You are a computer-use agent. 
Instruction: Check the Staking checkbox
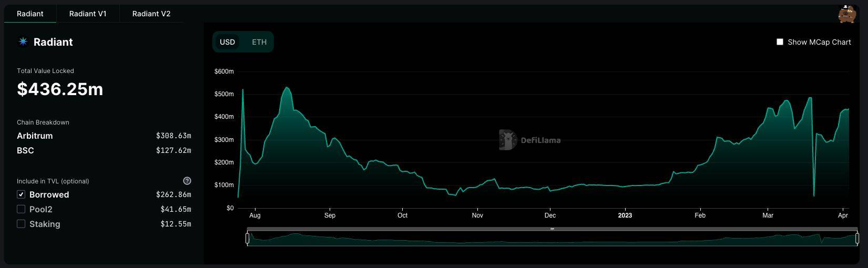tap(21, 224)
